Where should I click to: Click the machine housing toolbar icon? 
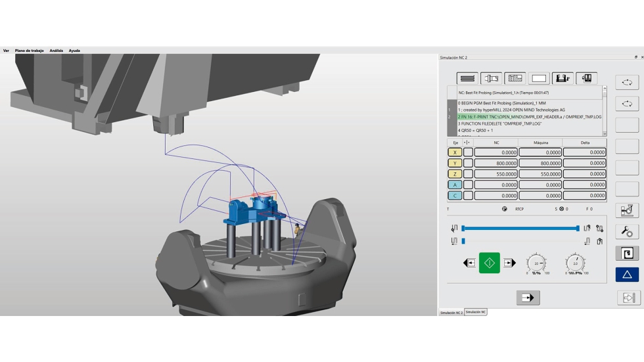(x=586, y=78)
